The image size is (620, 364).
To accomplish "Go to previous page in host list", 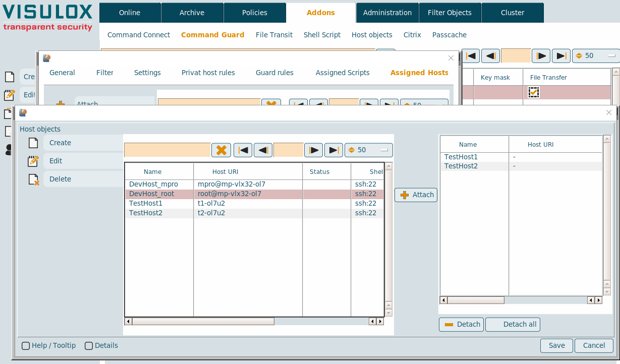I will pos(263,150).
